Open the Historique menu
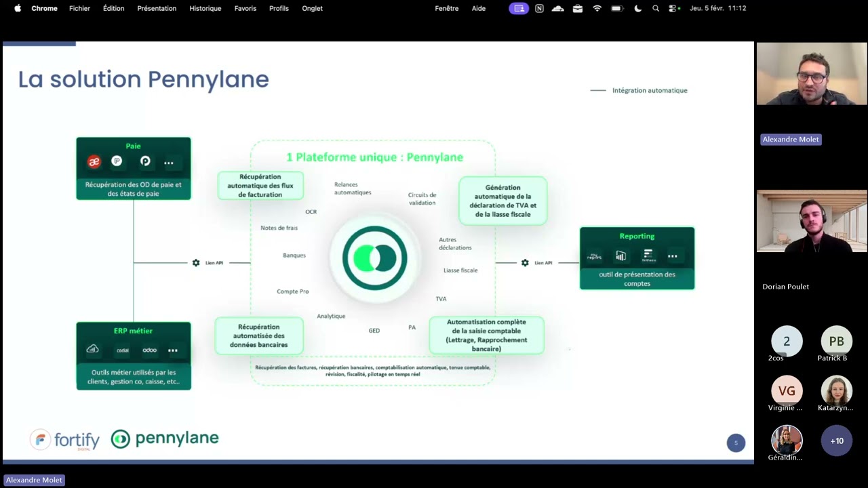Image resolution: width=868 pixels, height=488 pixels. tap(205, 8)
